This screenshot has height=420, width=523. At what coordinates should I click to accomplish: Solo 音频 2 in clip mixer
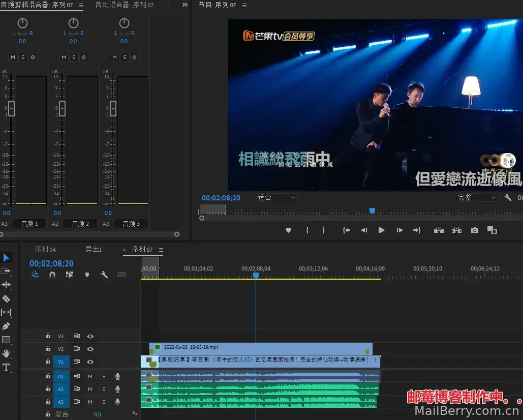coord(74,57)
